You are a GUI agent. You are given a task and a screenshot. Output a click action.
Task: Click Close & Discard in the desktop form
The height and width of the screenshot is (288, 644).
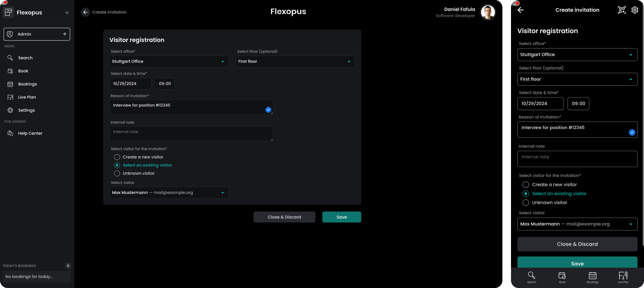284,217
